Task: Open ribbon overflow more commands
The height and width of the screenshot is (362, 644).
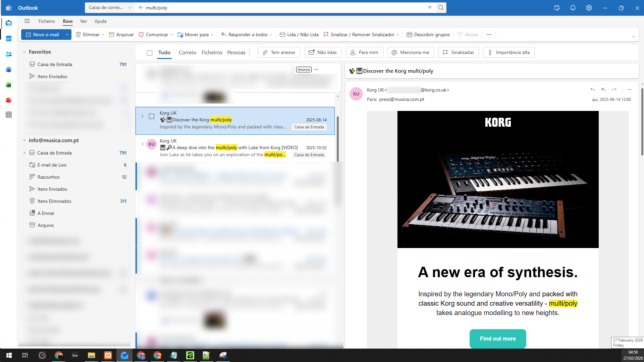Action: (489, 35)
